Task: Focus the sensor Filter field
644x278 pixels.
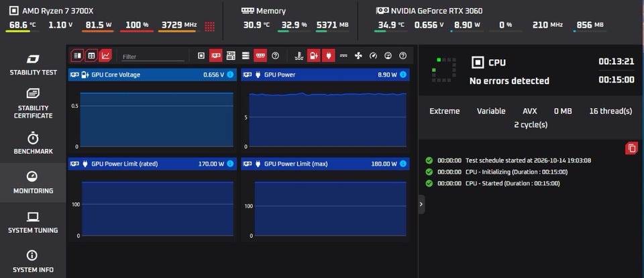Action: pos(153,57)
